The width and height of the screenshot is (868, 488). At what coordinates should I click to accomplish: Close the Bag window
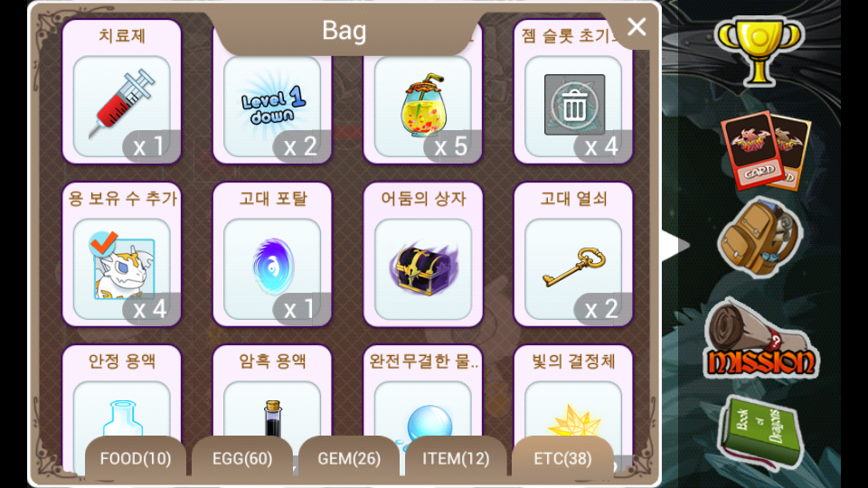tap(637, 26)
